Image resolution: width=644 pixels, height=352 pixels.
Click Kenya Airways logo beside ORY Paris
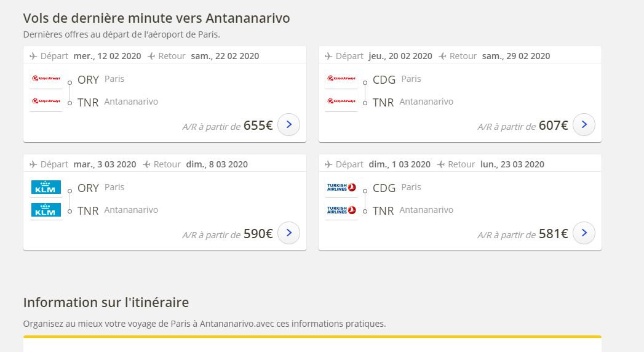pyautogui.click(x=46, y=79)
